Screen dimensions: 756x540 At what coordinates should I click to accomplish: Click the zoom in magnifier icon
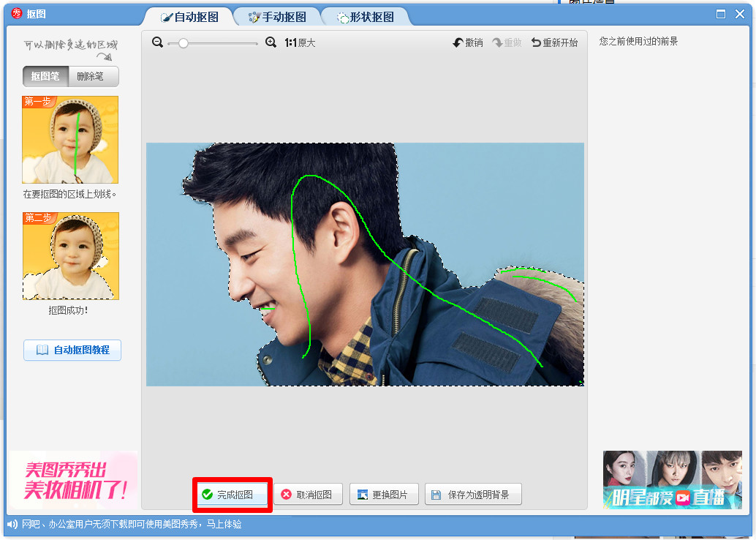(x=271, y=42)
